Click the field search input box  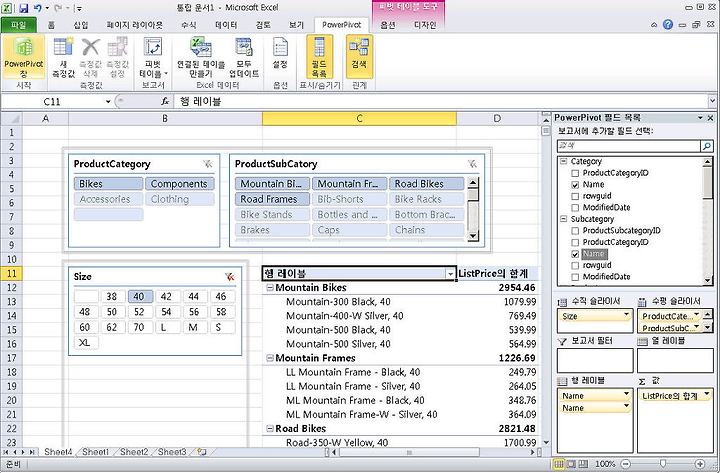point(629,146)
